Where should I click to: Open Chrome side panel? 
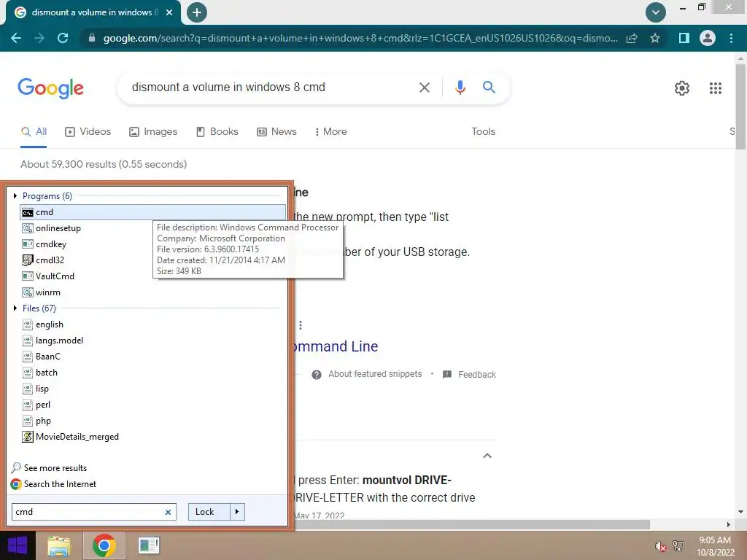(684, 38)
